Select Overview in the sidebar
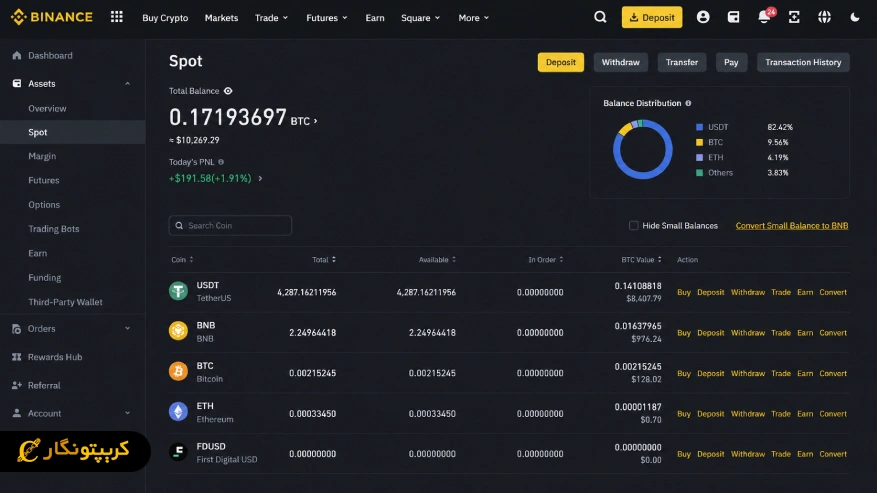 [48, 109]
